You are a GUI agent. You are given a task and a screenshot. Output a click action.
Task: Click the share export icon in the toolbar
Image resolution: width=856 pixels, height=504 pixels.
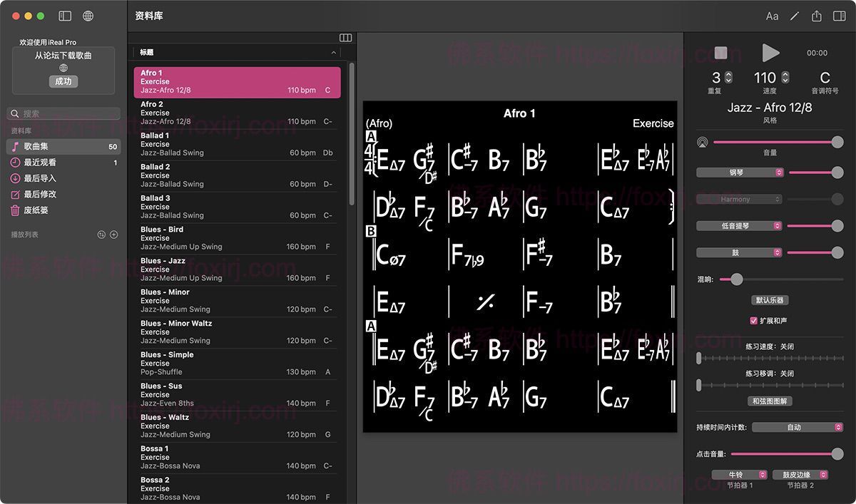pyautogui.click(x=817, y=16)
